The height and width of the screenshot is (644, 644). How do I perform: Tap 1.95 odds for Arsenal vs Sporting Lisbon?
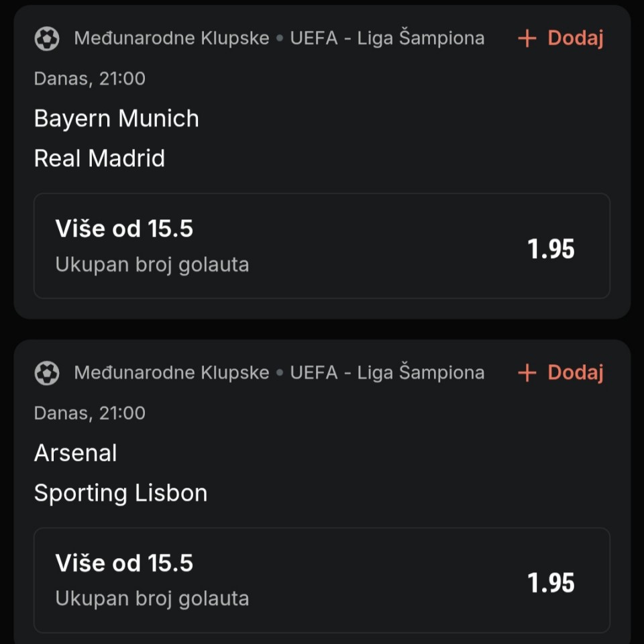(551, 583)
